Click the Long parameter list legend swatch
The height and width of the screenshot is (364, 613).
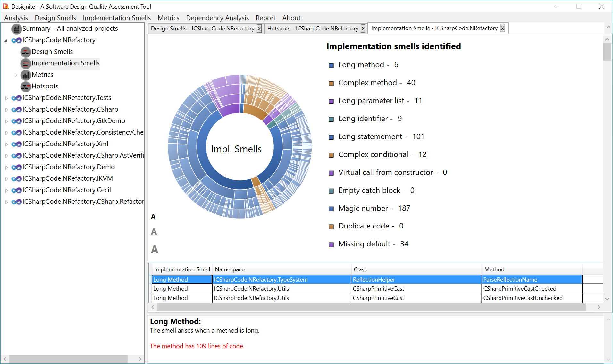(x=331, y=102)
